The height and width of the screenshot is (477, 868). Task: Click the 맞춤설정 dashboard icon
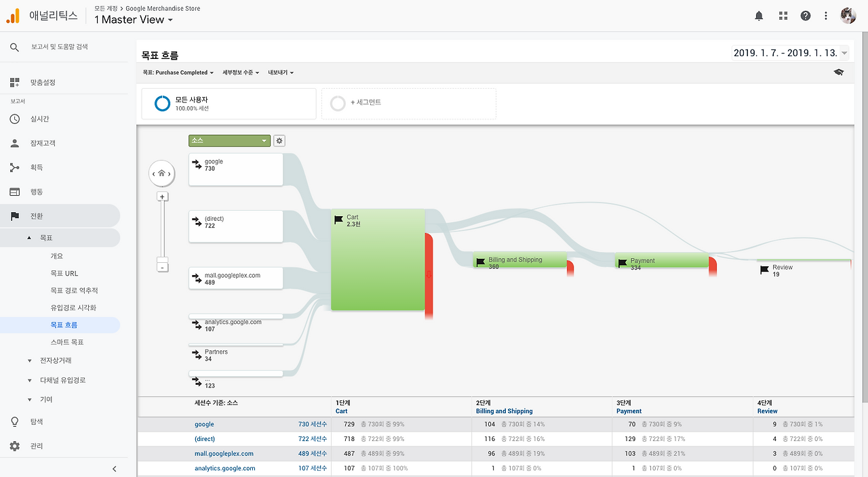pyautogui.click(x=14, y=83)
